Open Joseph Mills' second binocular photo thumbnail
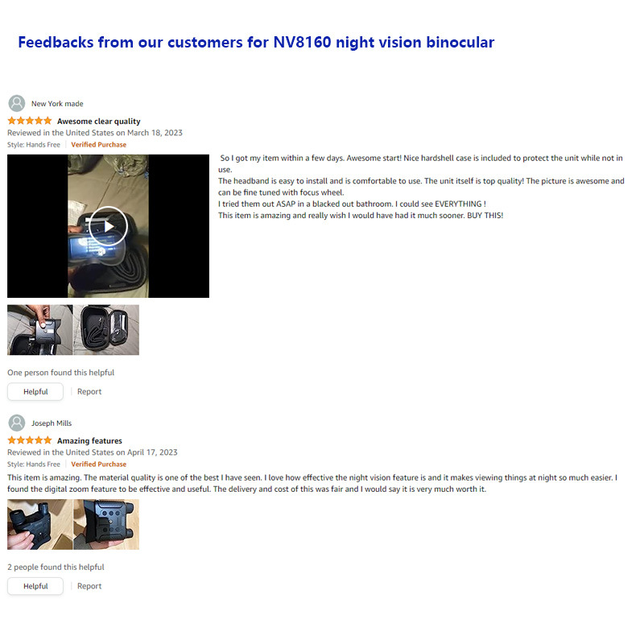This screenshot has width=644, height=644. 106,525
